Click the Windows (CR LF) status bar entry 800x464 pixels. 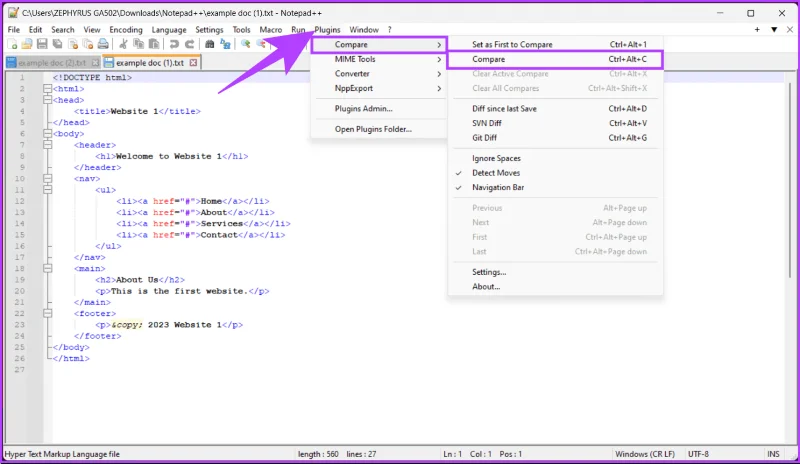[x=645, y=454]
